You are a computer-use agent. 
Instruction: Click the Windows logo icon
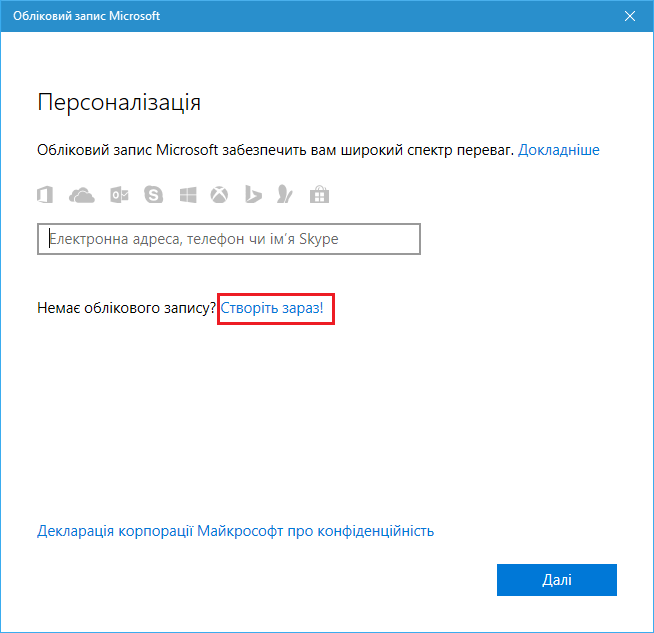(x=188, y=195)
